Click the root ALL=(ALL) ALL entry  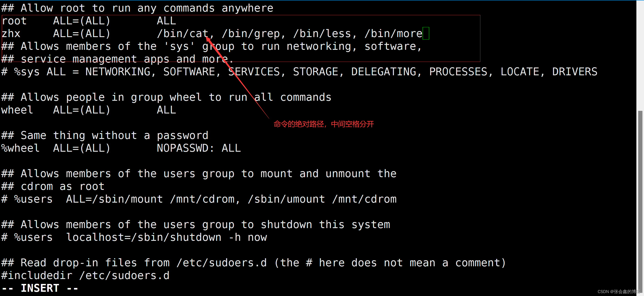point(88,21)
